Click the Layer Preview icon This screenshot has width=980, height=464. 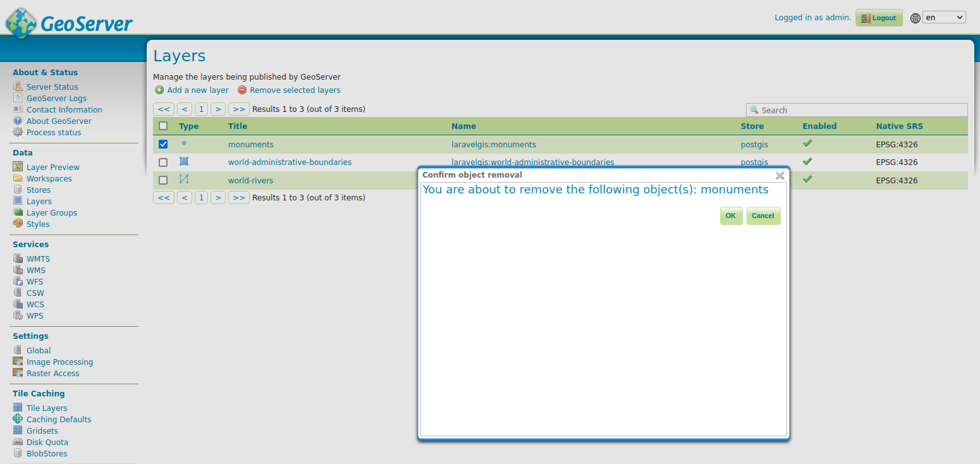tap(18, 167)
